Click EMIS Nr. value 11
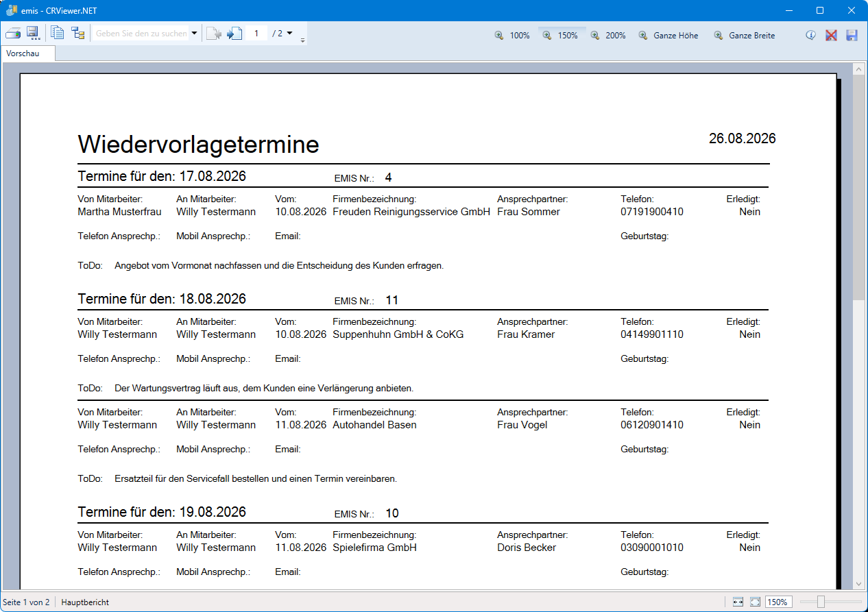The image size is (868, 612). click(x=391, y=300)
